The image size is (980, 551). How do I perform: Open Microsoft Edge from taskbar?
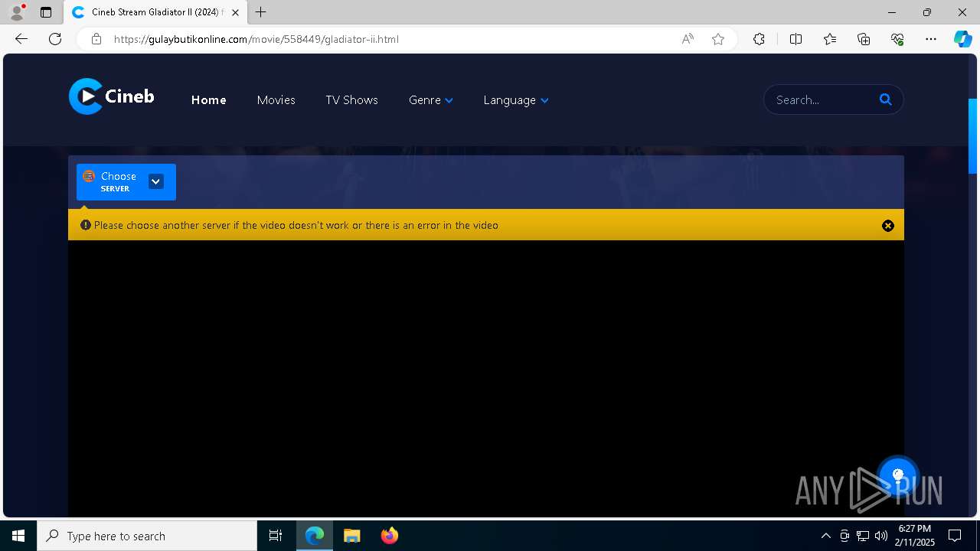[315, 536]
